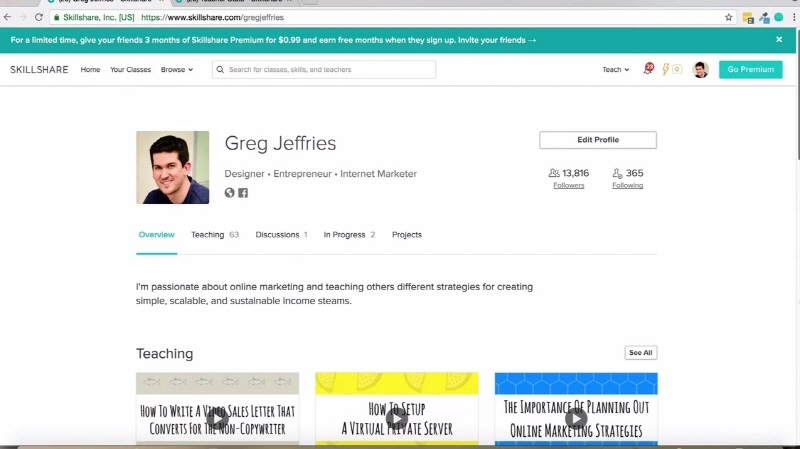Open the In Progress tab
The height and width of the screenshot is (449, 800).
pyautogui.click(x=349, y=235)
